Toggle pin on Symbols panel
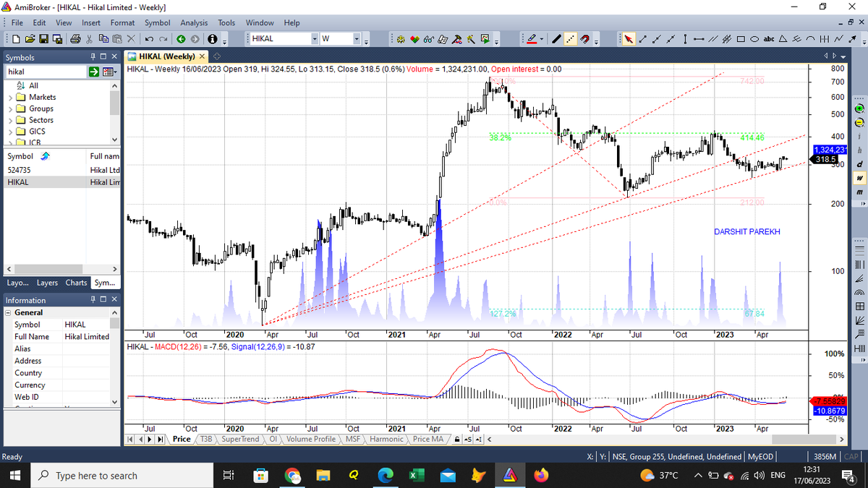Image resolution: width=868 pixels, height=488 pixels. (93, 56)
